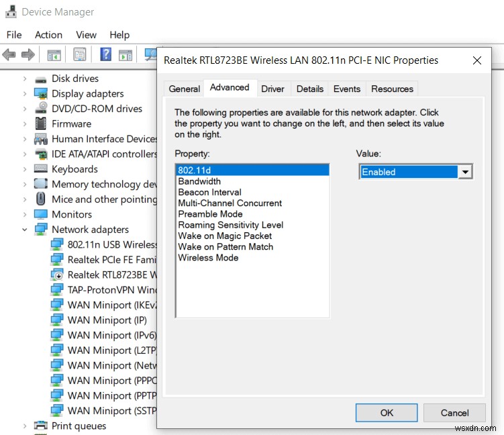The width and height of the screenshot is (504, 435).
Task: Click the Print queues printer icon
Action: pyautogui.click(x=41, y=426)
